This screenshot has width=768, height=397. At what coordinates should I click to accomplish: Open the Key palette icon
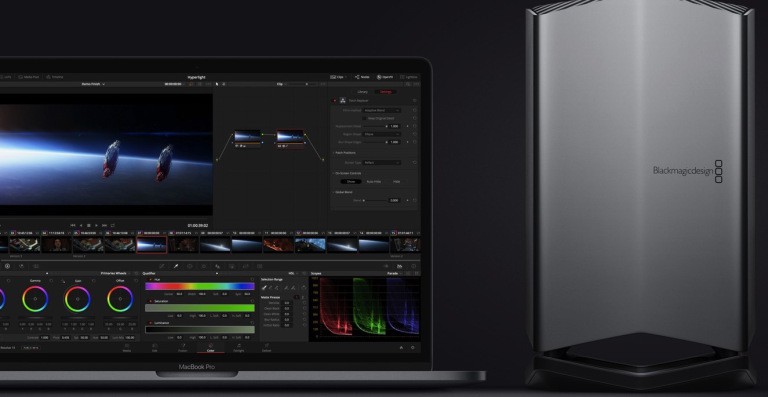[232, 266]
